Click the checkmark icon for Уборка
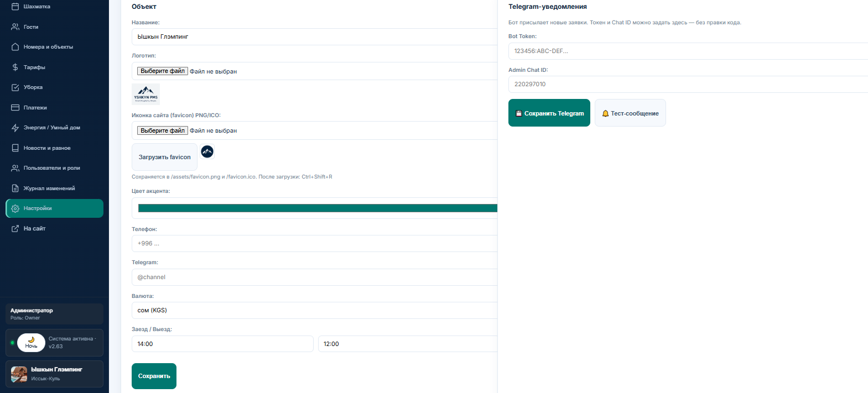Screen dimensions: 868x393 [15, 87]
